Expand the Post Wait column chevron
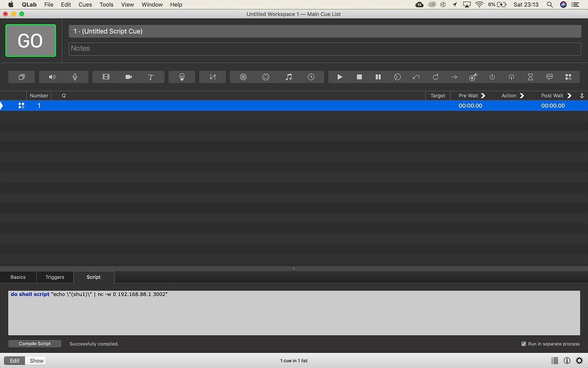Viewport: 588px width, 368px height. click(x=569, y=96)
